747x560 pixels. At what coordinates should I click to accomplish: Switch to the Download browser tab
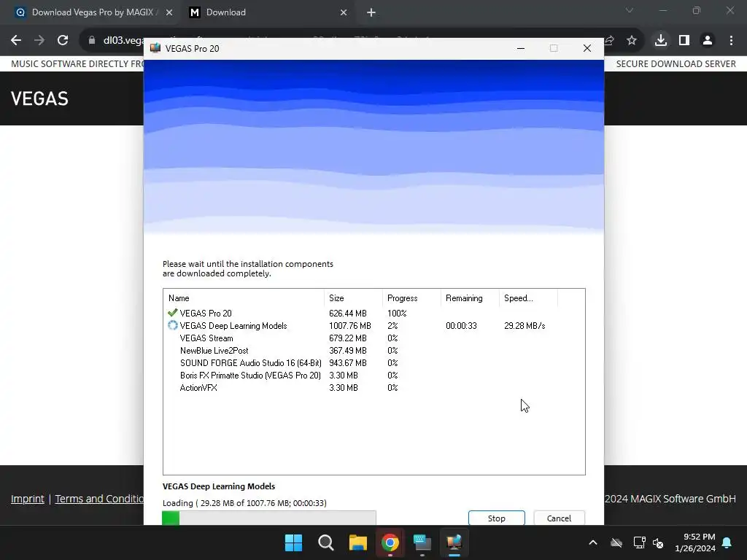click(x=267, y=12)
